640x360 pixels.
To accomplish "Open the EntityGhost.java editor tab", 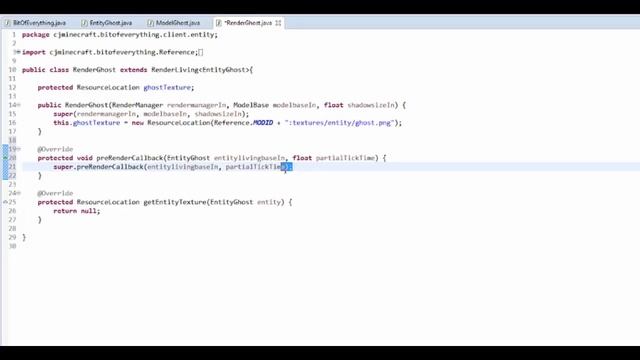I will (x=107, y=23).
